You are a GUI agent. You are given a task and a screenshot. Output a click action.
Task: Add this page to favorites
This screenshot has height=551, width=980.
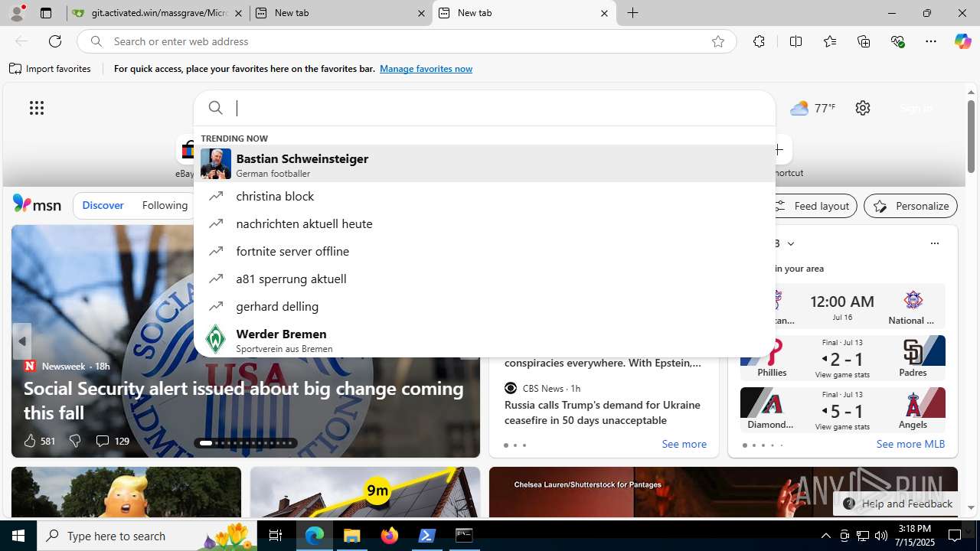(x=718, y=41)
